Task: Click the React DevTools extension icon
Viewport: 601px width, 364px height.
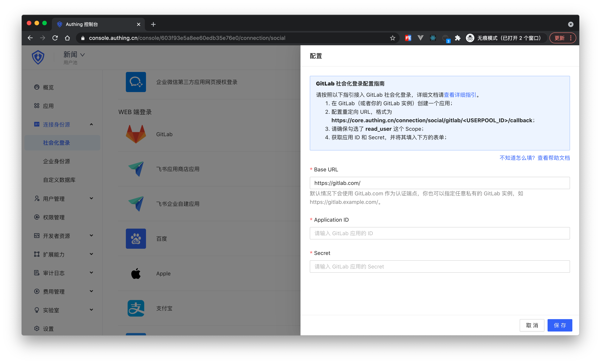Action: click(x=433, y=38)
